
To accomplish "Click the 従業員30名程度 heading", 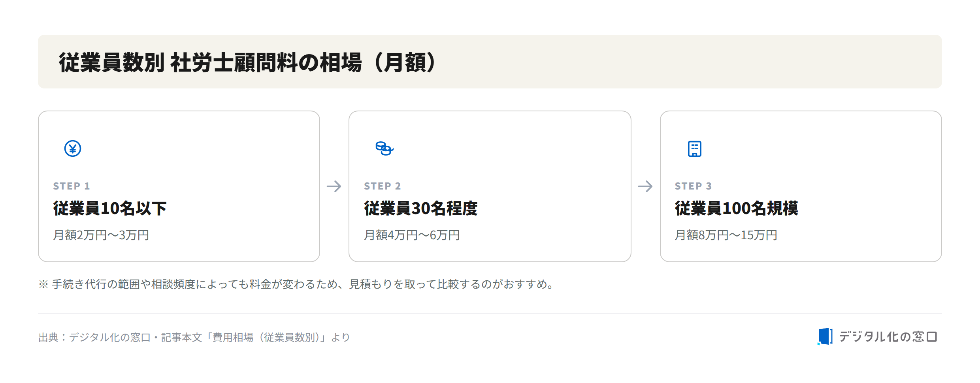I will [x=421, y=208].
